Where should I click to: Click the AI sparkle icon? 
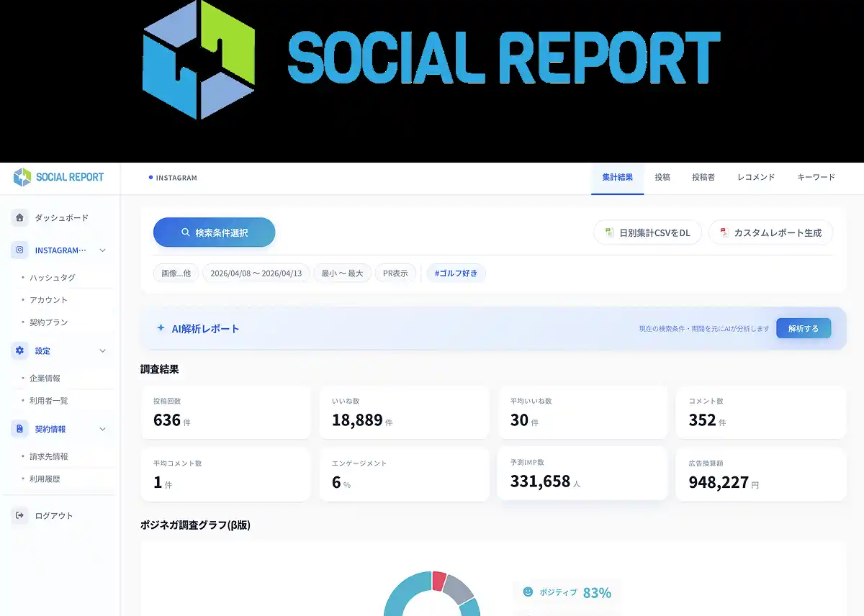[x=161, y=328]
